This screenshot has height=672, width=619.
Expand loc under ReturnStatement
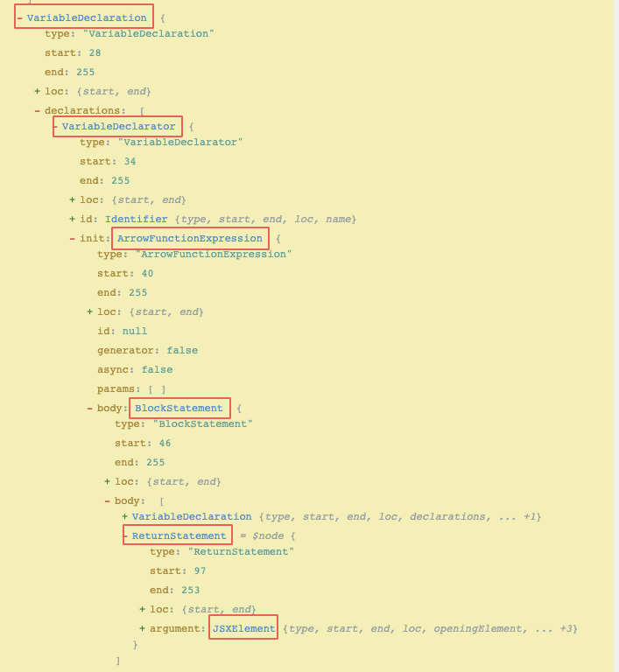pyautogui.click(x=143, y=609)
